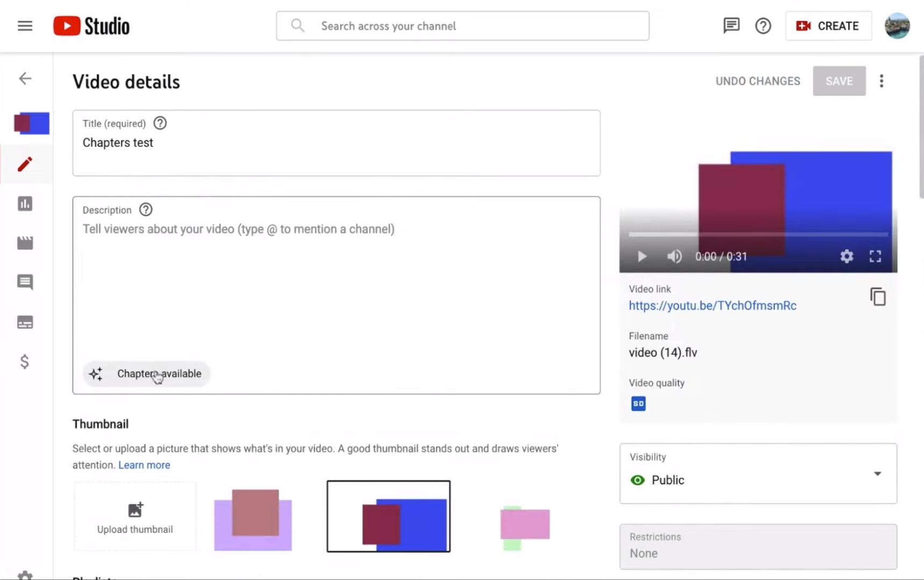The height and width of the screenshot is (580, 924).
Task: Open the comments feedback icon in header
Action: point(731,26)
